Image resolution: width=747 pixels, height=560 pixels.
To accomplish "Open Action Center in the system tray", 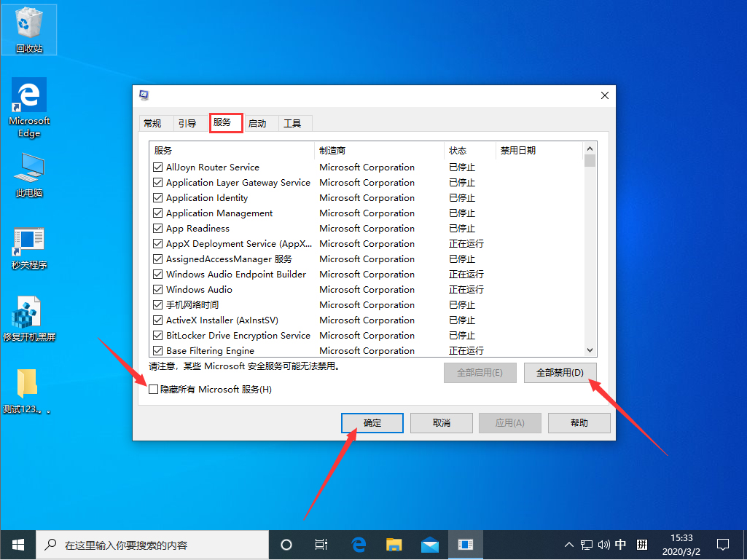I will click(x=722, y=544).
